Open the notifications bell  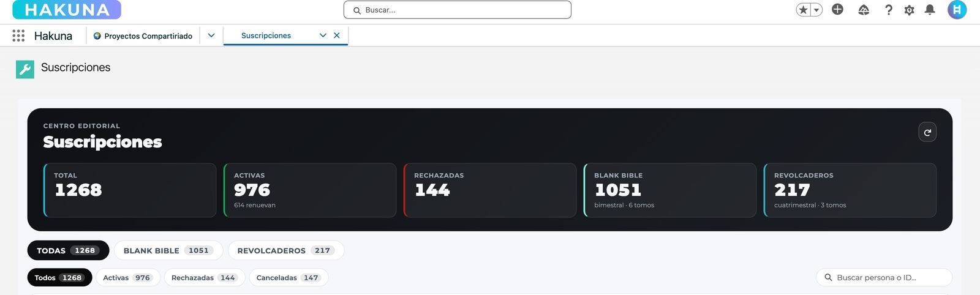(930, 10)
